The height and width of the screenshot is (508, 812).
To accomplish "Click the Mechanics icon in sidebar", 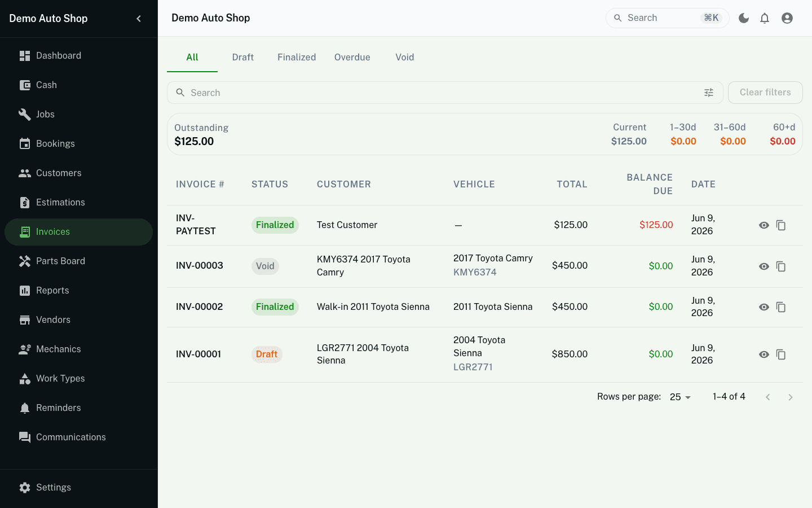I will pyautogui.click(x=25, y=349).
